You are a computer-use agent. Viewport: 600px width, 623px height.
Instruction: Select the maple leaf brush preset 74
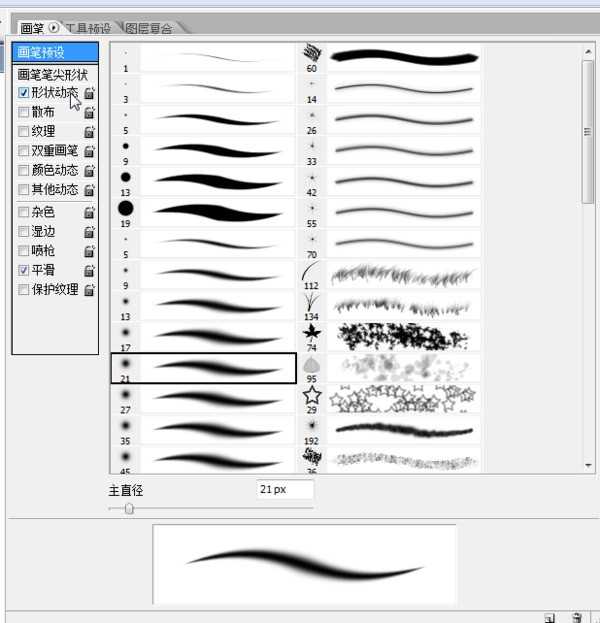[311, 333]
